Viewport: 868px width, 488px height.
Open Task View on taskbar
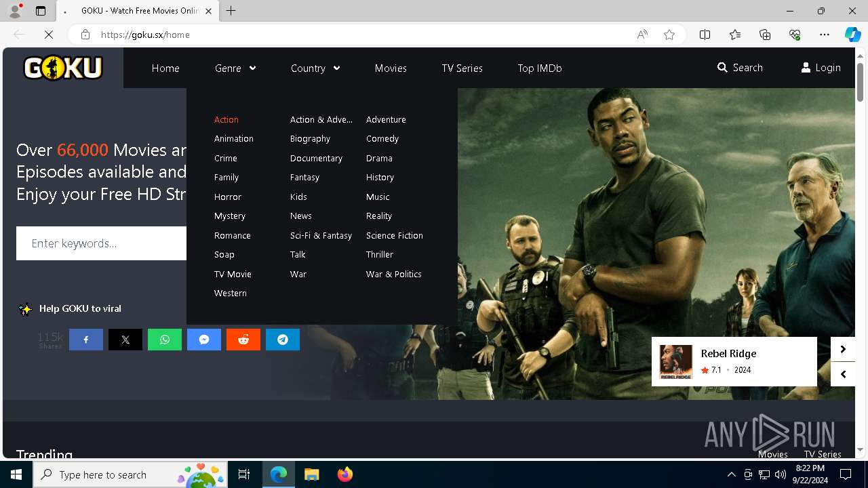pyautogui.click(x=244, y=474)
